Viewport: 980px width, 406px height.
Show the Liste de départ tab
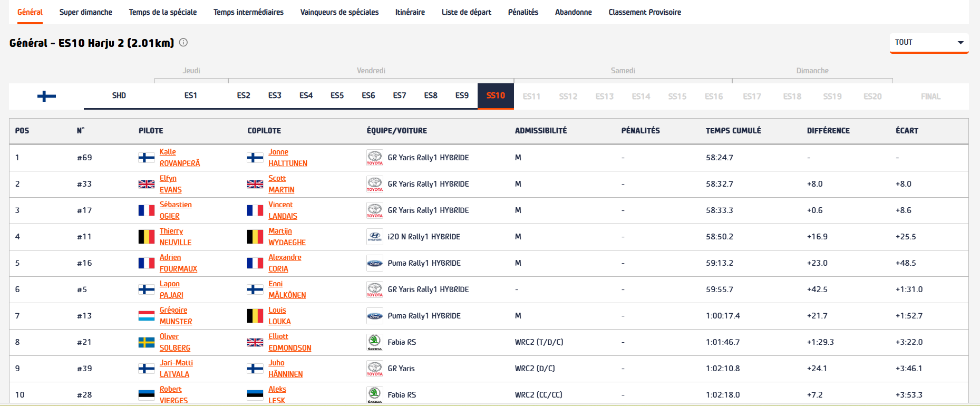(467, 12)
